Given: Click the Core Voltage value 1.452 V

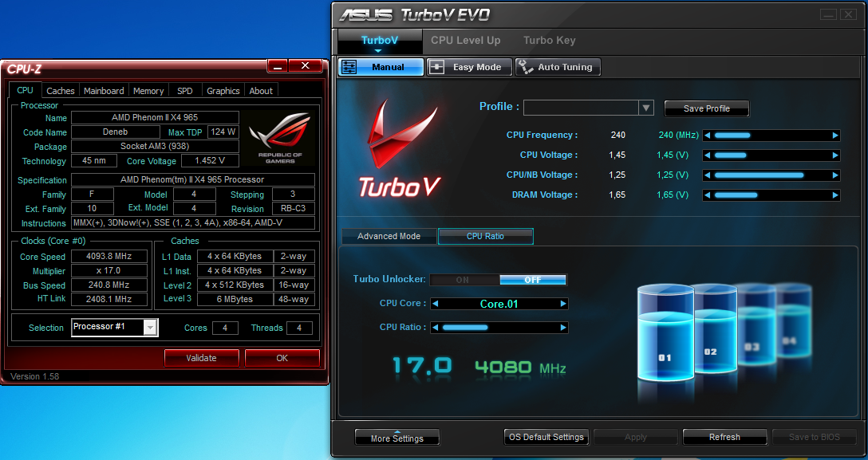Looking at the screenshot, I should (x=210, y=160).
